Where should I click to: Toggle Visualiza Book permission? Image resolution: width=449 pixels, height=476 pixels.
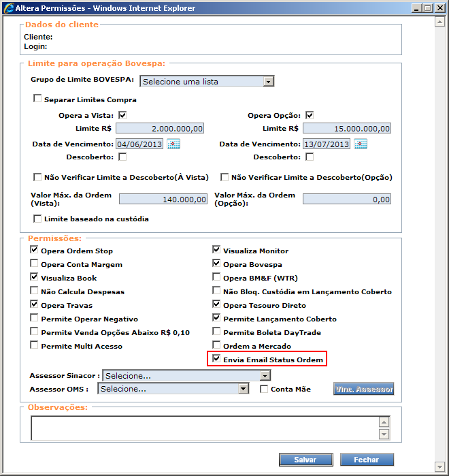coord(34,277)
